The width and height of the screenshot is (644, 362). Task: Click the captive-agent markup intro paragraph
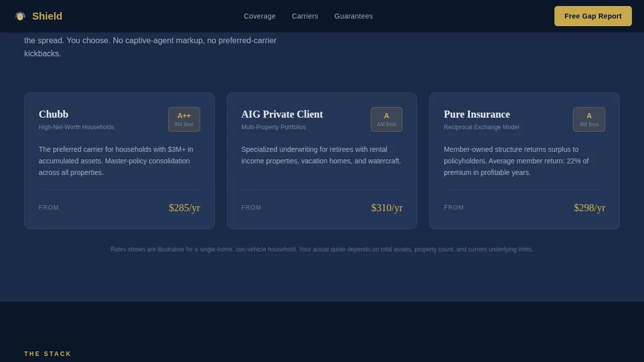(150, 47)
